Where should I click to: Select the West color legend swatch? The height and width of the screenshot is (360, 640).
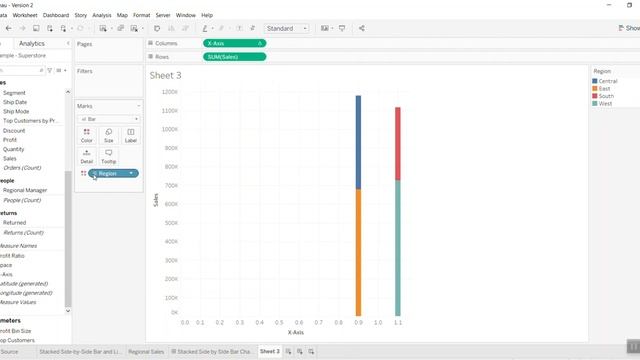[x=595, y=104]
